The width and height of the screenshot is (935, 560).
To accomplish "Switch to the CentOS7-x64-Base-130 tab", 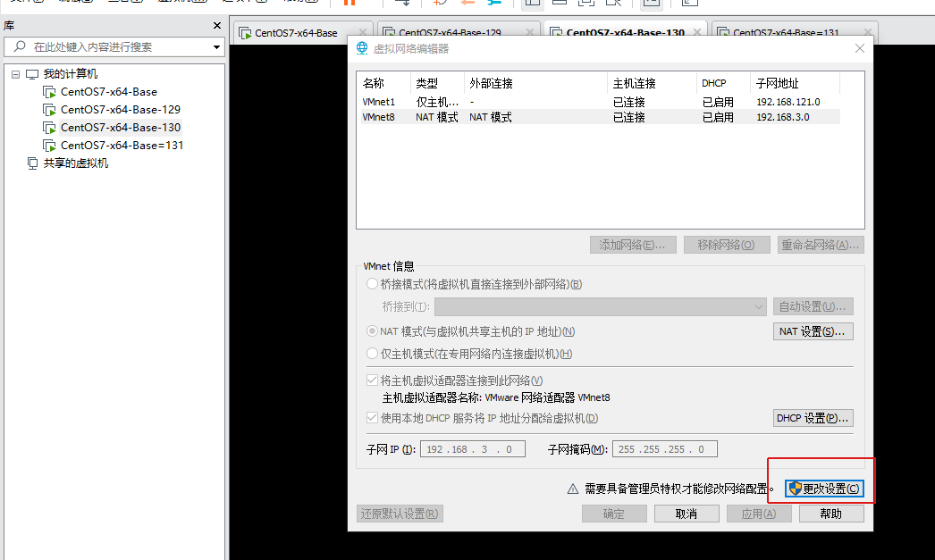I will (x=625, y=33).
